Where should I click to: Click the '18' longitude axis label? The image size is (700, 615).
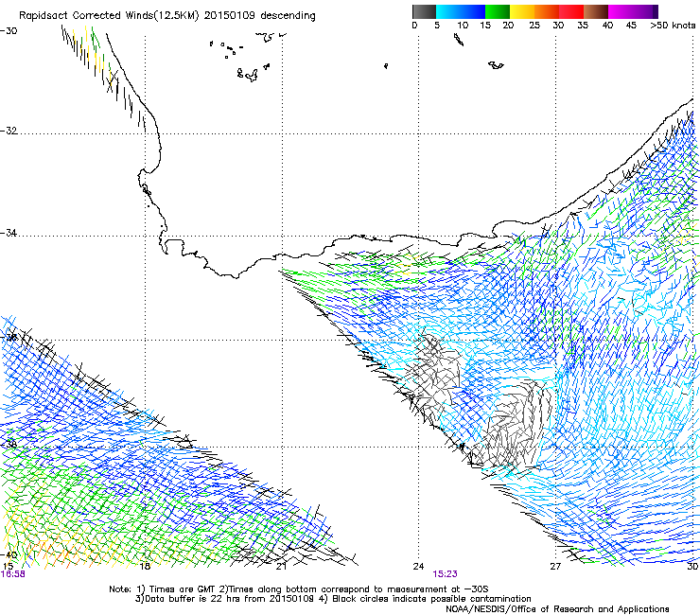145,567
